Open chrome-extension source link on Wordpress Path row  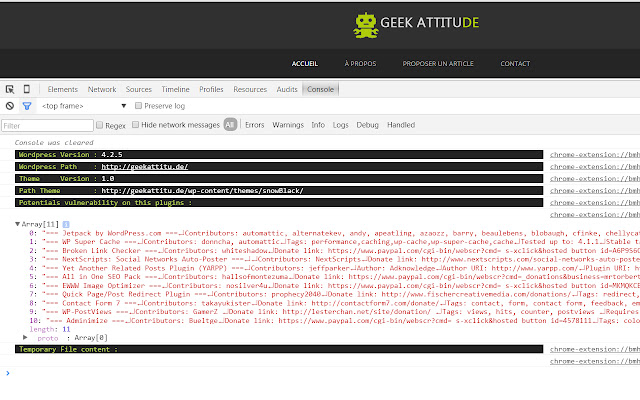pos(595,167)
